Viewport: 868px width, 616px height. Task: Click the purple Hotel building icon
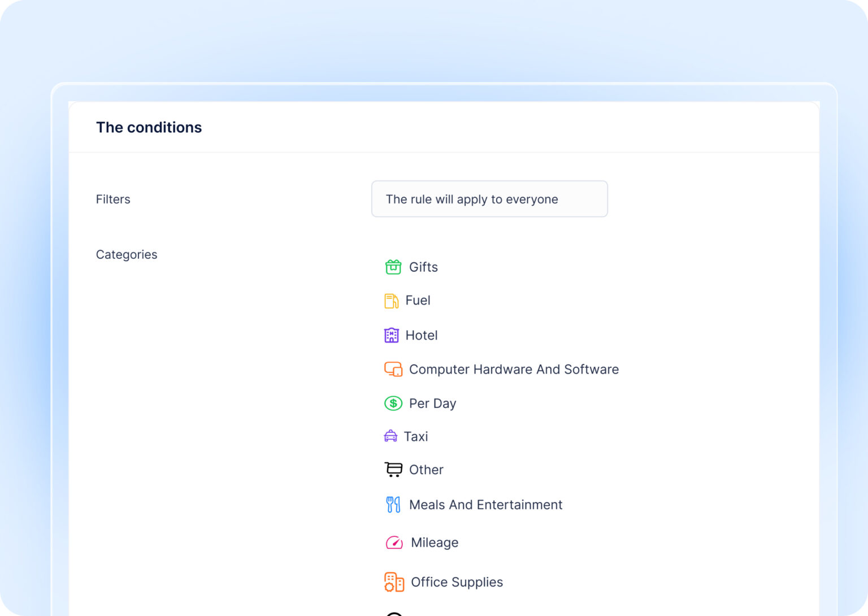pos(391,335)
